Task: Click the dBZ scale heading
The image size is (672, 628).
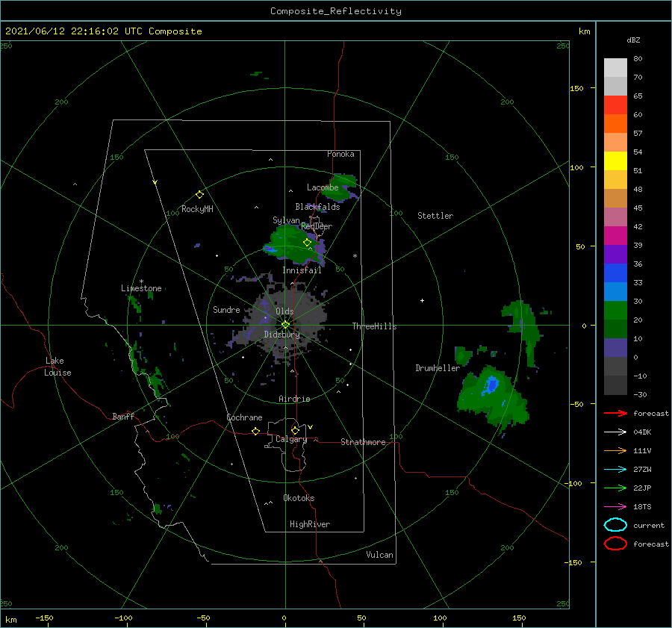Action: 633,40
